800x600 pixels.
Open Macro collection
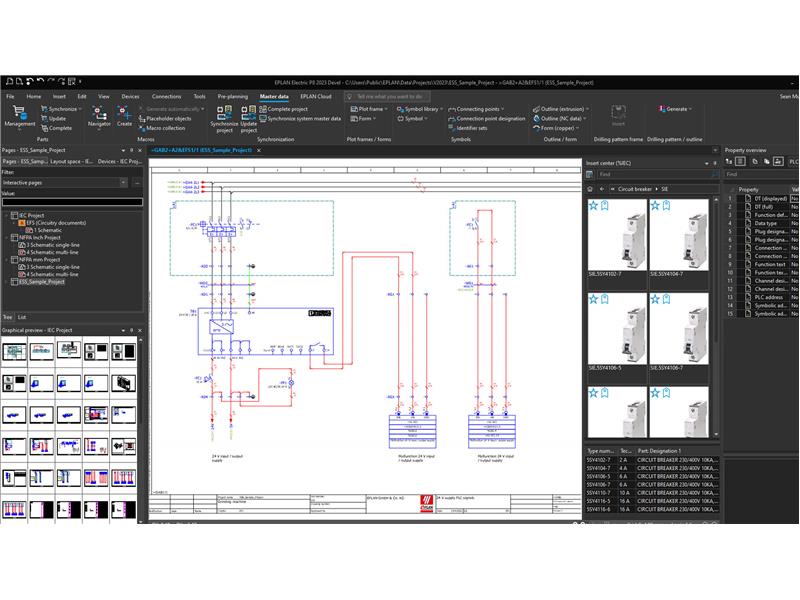pos(162,128)
